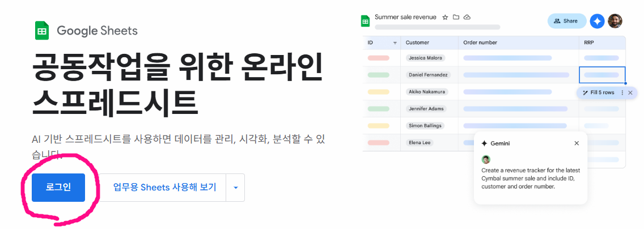Click the green ID tag for Daniel Fernandez
The width and height of the screenshot is (644, 229).
(x=378, y=75)
